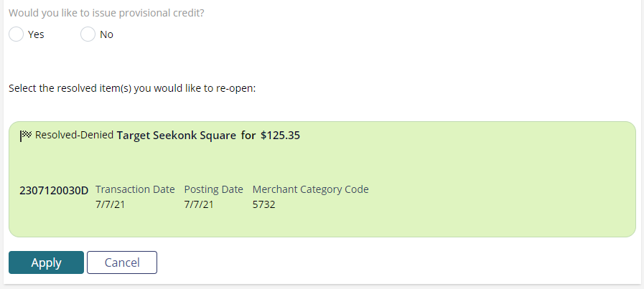This screenshot has height=289, width=644.
Task: Click merchant category code 5732
Action: point(263,204)
